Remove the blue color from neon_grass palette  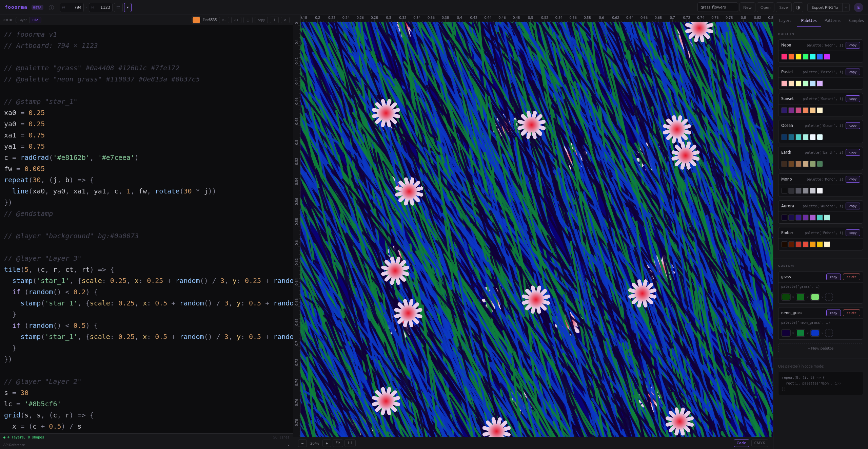point(822,333)
